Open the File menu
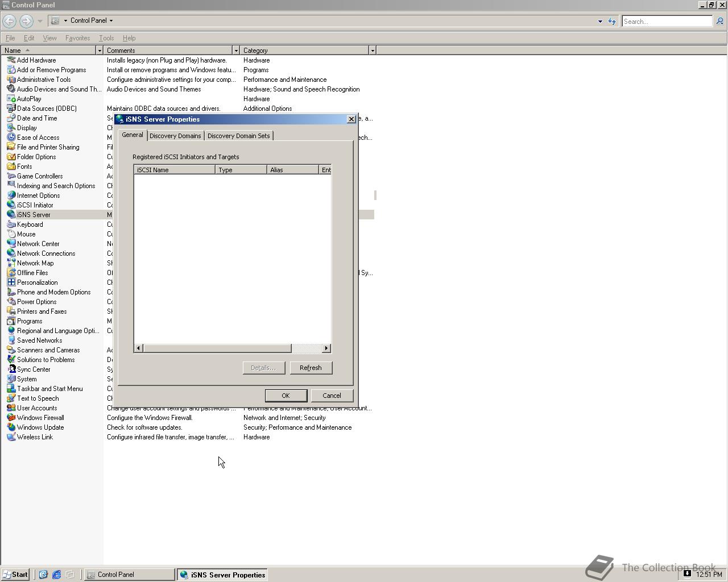Viewport: 728px width, 582px height. pyautogui.click(x=10, y=38)
